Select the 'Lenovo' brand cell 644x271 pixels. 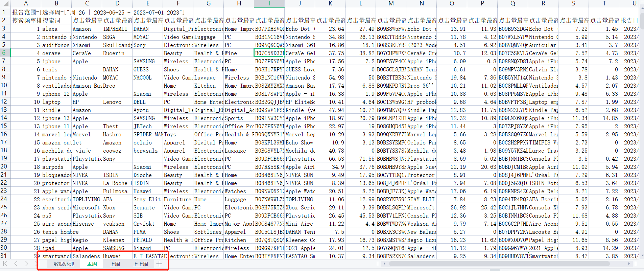(x=117, y=102)
